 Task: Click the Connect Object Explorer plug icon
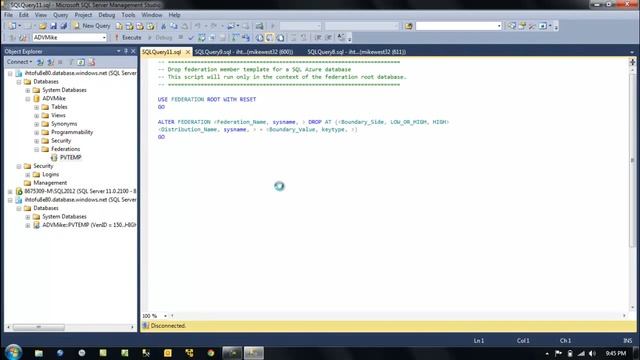click(x=40, y=62)
